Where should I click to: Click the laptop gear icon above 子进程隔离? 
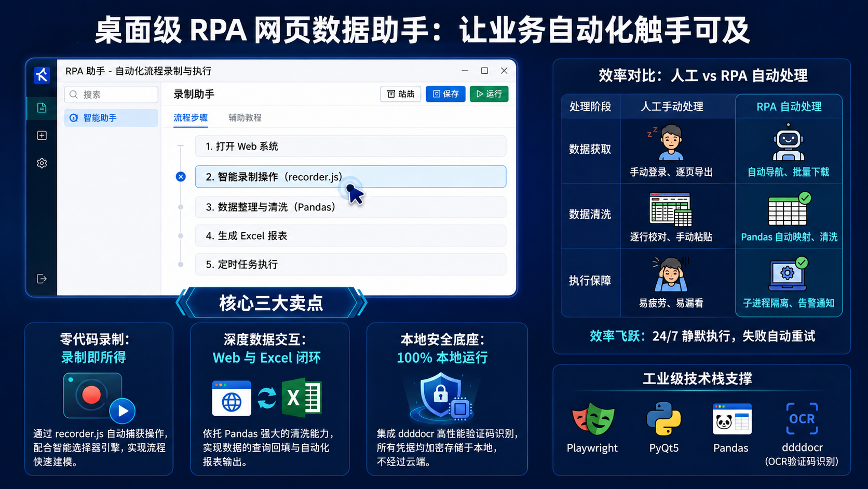point(789,274)
